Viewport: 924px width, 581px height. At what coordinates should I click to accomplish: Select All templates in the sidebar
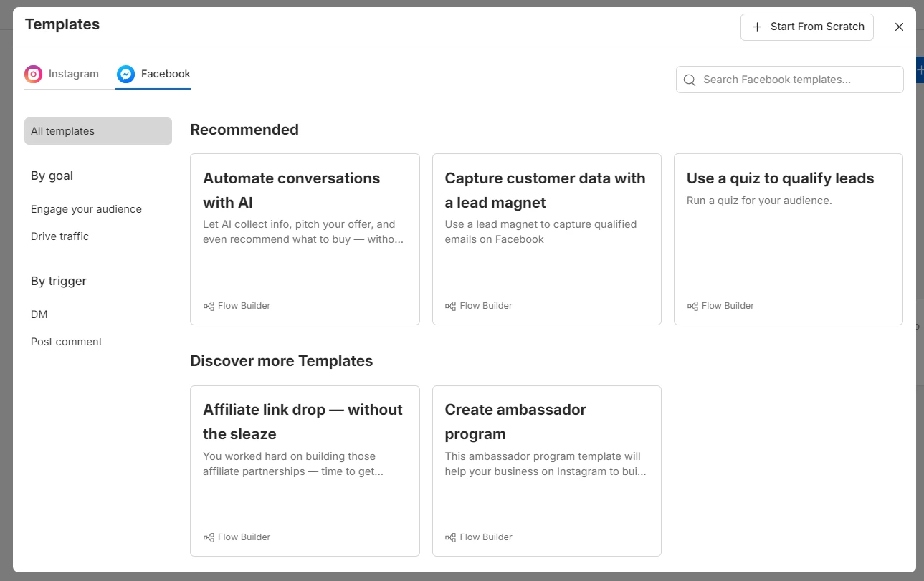click(x=98, y=131)
